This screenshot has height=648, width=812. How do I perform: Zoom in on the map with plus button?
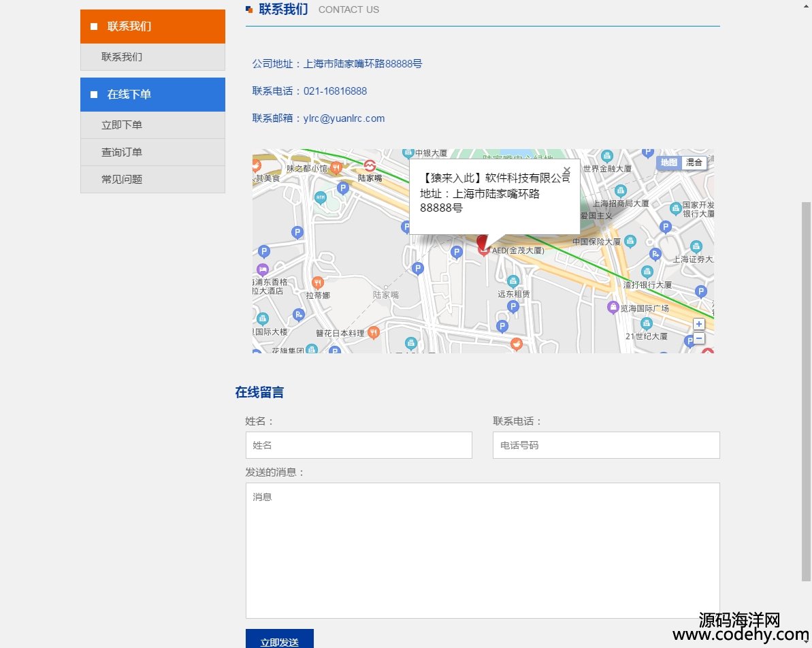point(699,324)
